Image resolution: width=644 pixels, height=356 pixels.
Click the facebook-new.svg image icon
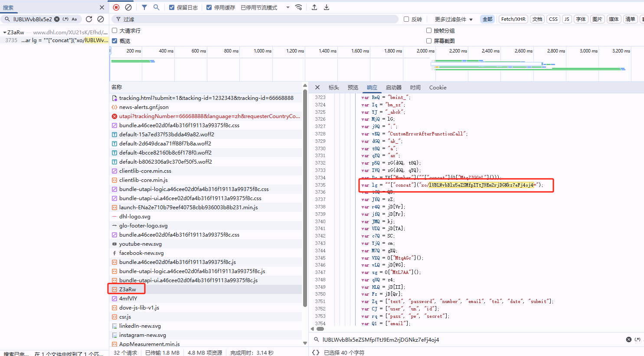[114, 253]
